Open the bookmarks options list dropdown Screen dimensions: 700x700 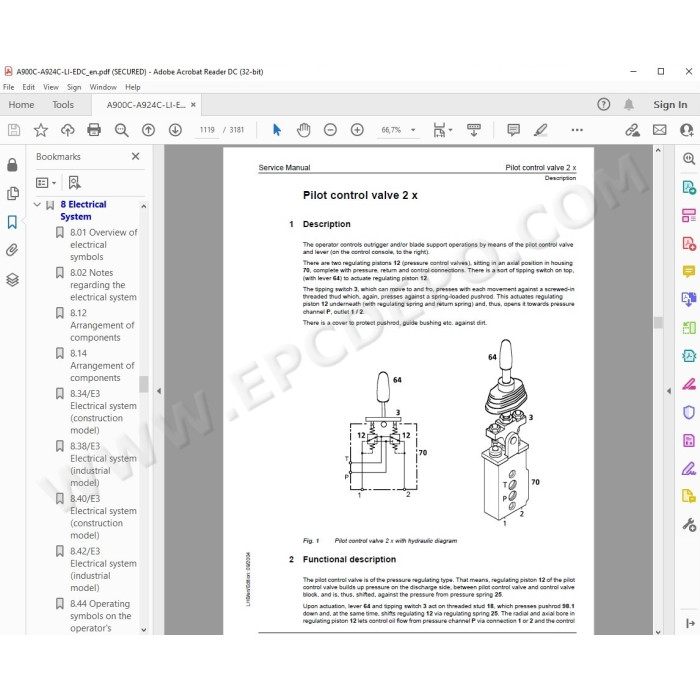point(46,183)
